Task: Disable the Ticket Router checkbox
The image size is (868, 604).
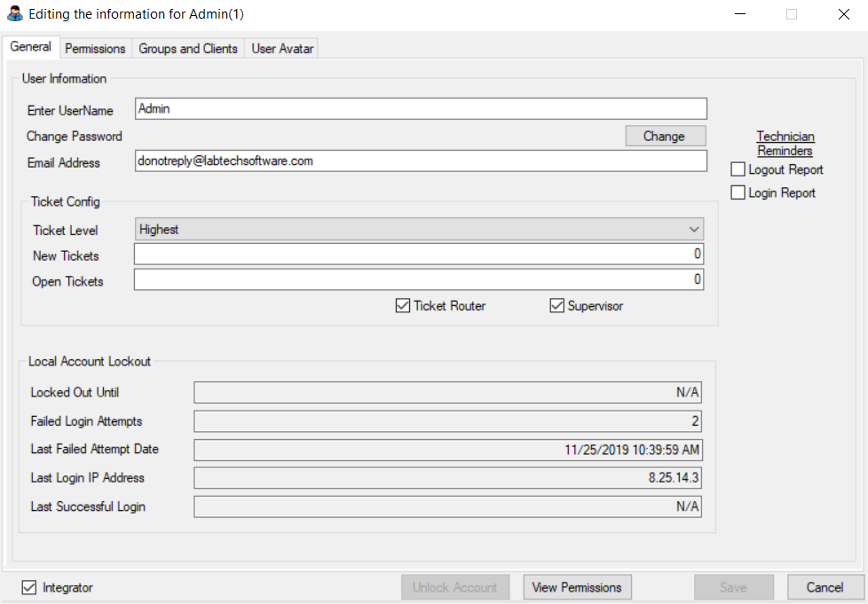Action: click(404, 305)
